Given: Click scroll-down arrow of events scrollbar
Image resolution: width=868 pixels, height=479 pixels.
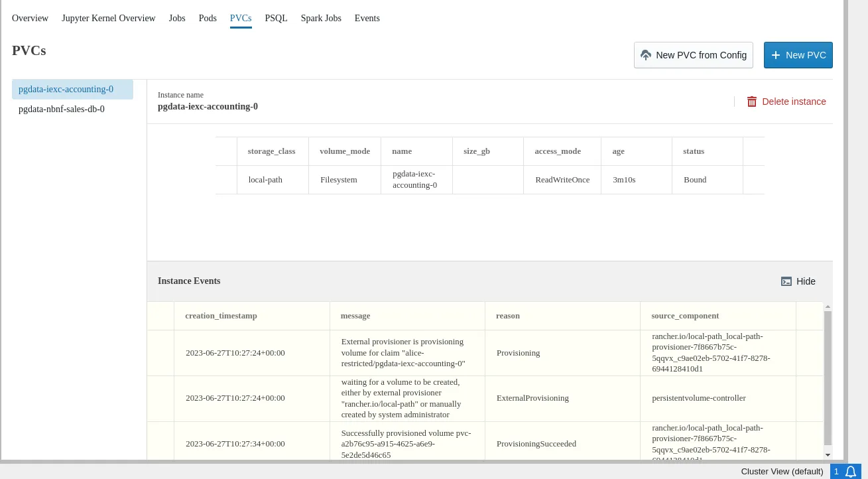Looking at the screenshot, I should (x=827, y=455).
